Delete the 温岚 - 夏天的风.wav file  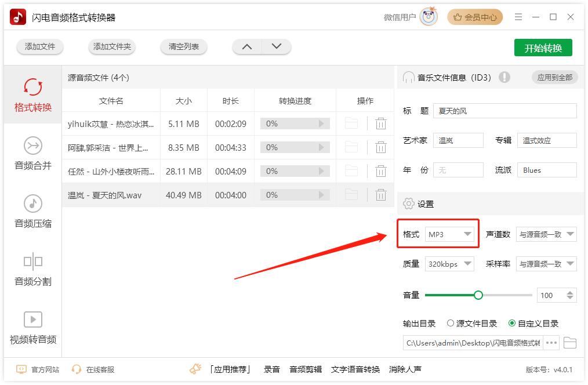[381, 195]
